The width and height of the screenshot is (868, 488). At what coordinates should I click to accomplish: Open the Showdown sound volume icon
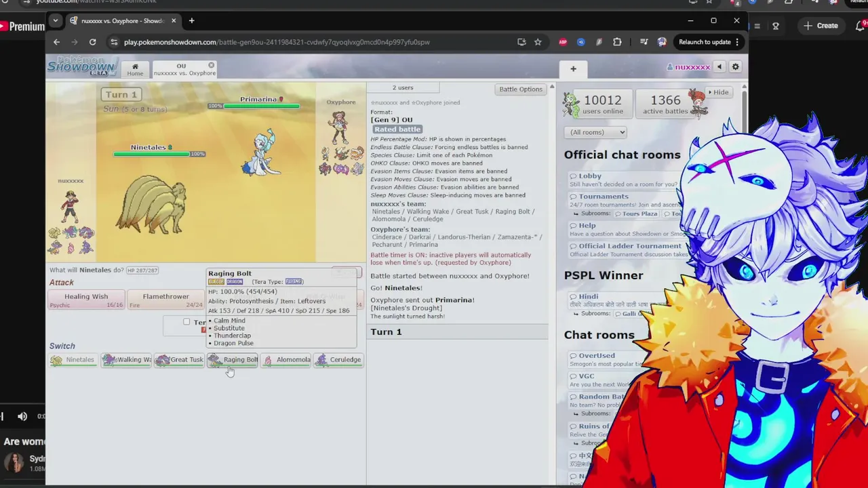(x=719, y=66)
